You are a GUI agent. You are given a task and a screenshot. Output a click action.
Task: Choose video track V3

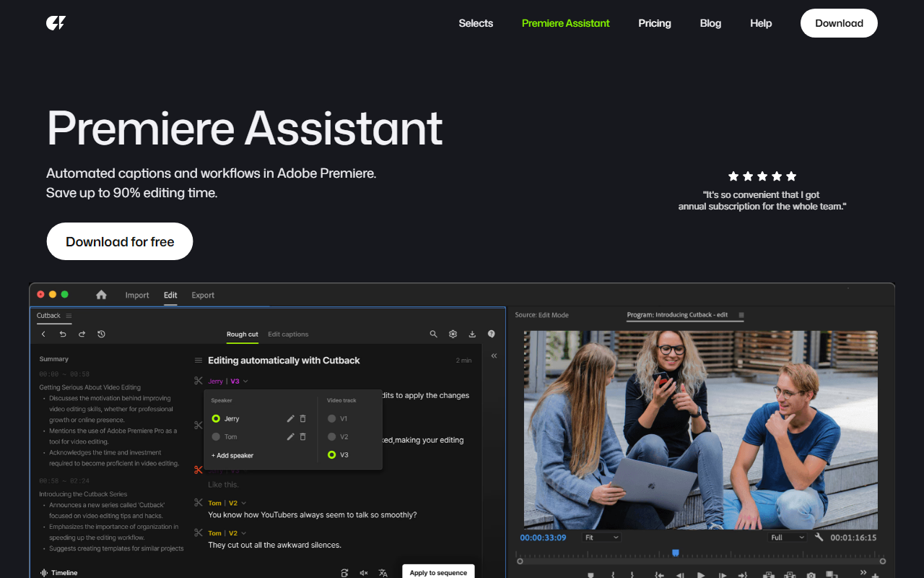pos(332,455)
